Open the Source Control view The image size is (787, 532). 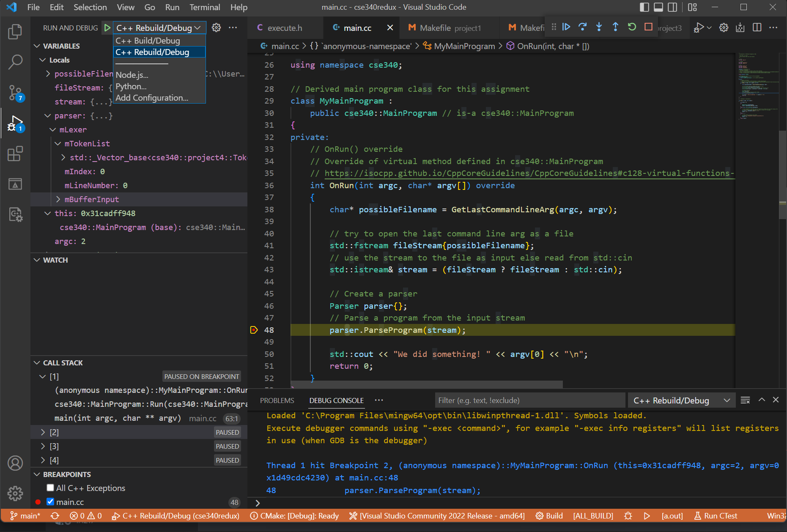click(15, 93)
